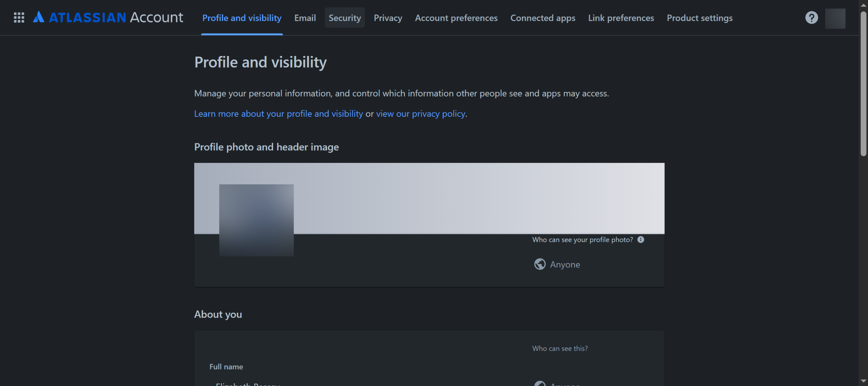The image size is (868, 386).
Task: Switch to Link preferences tab
Action: click(621, 18)
